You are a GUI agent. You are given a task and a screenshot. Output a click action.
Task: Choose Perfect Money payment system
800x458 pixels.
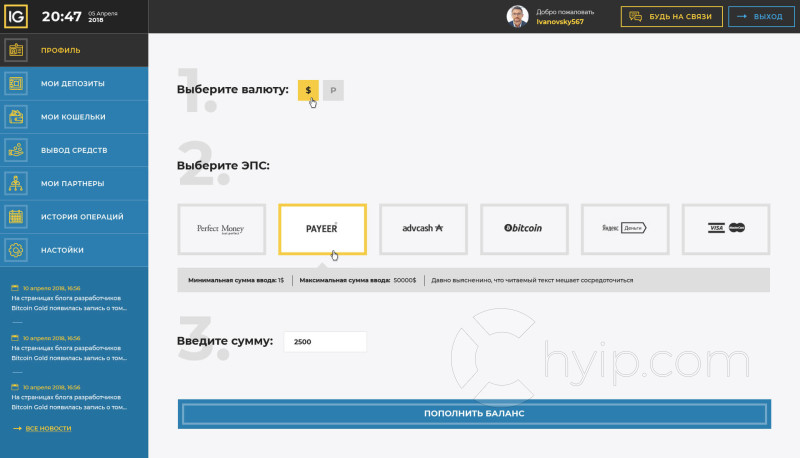(x=221, y=229)
